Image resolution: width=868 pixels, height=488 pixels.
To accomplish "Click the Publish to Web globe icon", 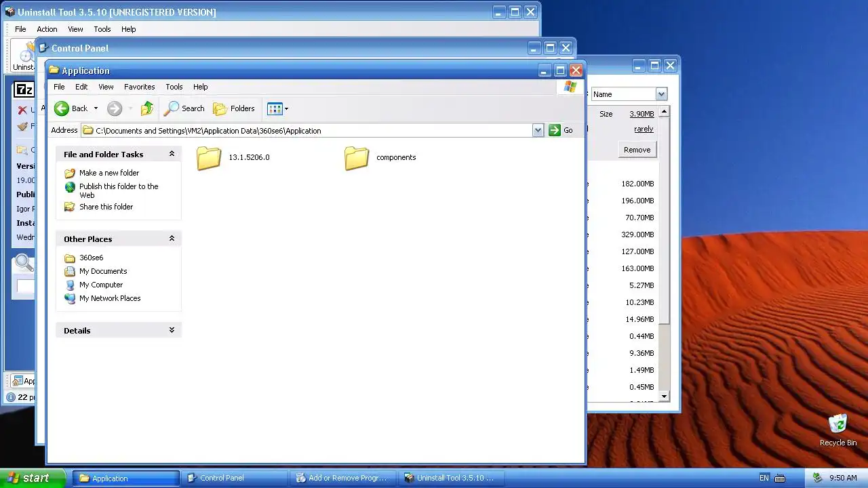I will click(70, 187).
